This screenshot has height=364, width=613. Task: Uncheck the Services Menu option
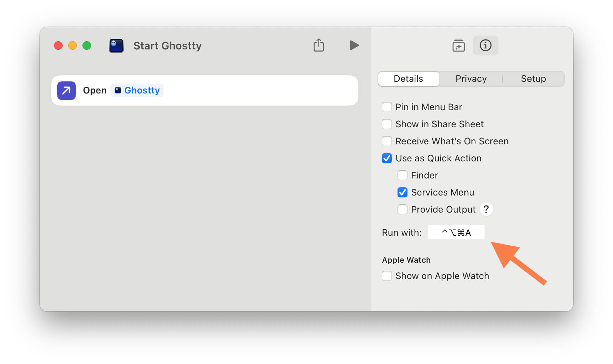tap(403, 192)
